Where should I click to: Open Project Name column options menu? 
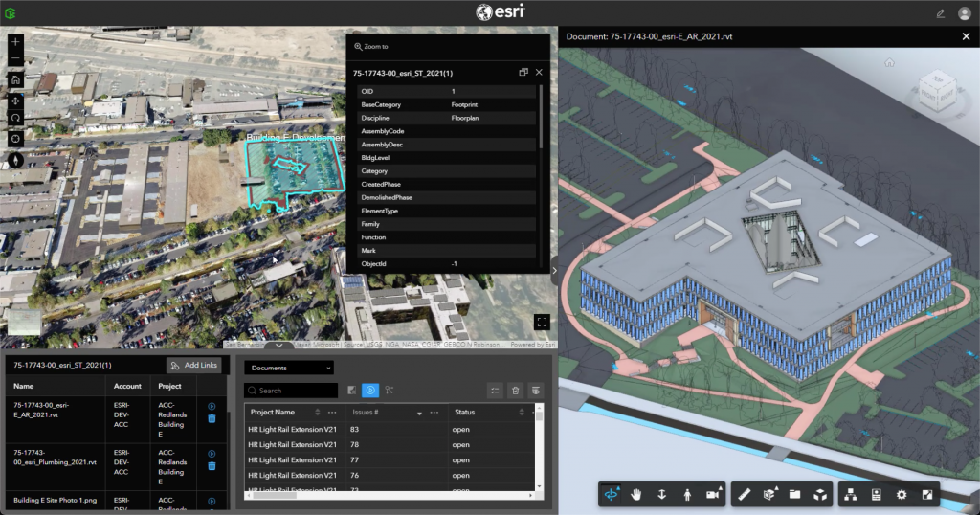(x=332, y=413)
